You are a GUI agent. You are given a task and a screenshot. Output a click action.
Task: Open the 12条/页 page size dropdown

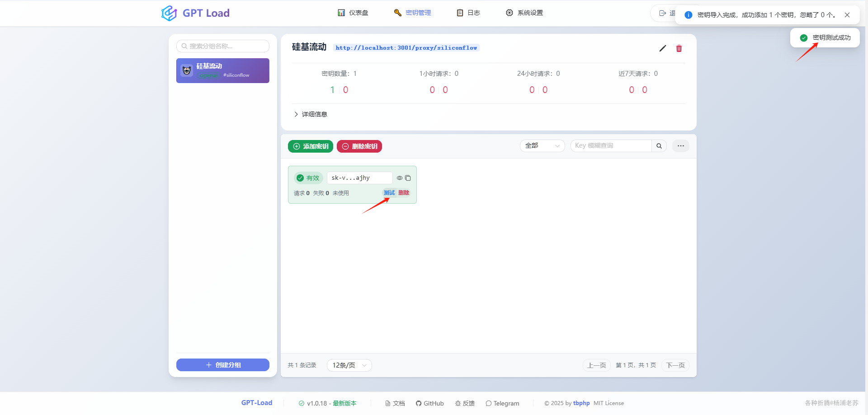[x=349, y=365]
